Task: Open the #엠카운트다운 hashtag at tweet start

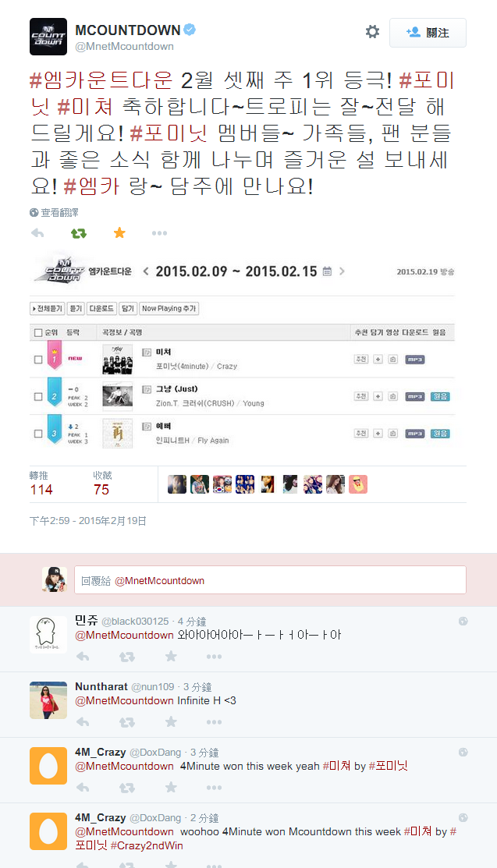Action: [x=101, y=80]
